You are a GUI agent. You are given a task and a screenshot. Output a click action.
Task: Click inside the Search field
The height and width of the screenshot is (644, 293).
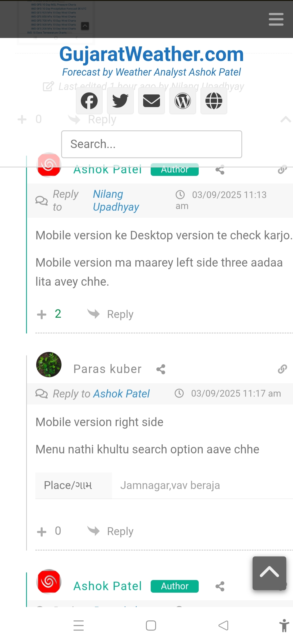click(152, 144)
